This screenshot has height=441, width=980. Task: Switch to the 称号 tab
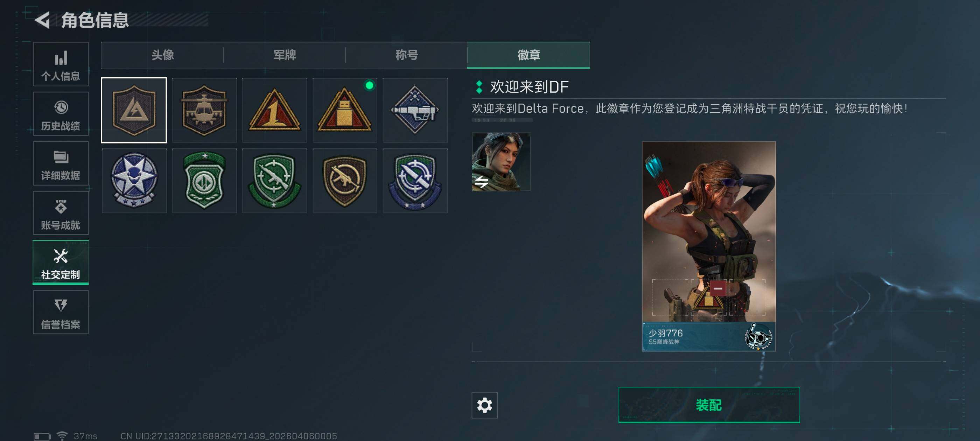click(406, 55)
